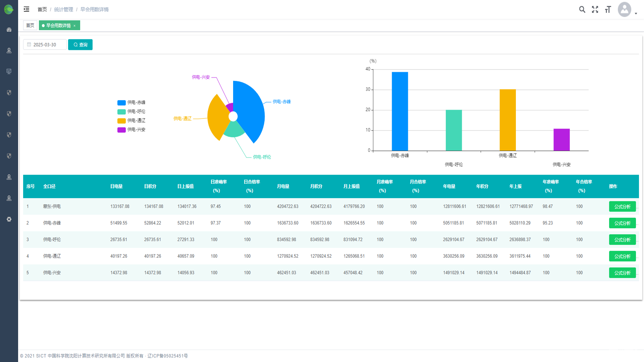Close the 早会用数详情 tab
644x362 pixels.
[x=74, y=26]
